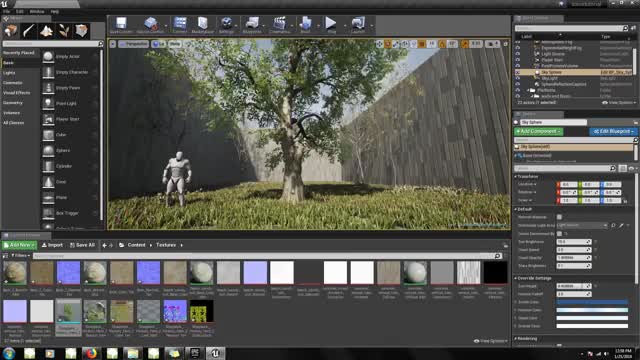Image resolution: width=640 pixels, height=360 pixels.
Task: Click the Play button in toolbar
Action: point(331,25)
